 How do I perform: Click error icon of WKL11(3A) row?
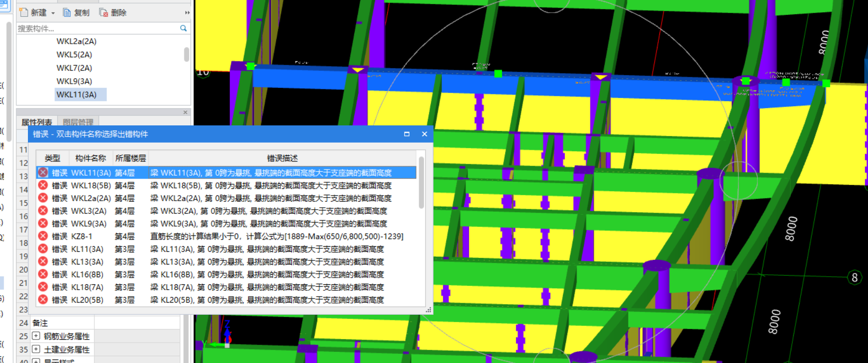coord(43,173)
